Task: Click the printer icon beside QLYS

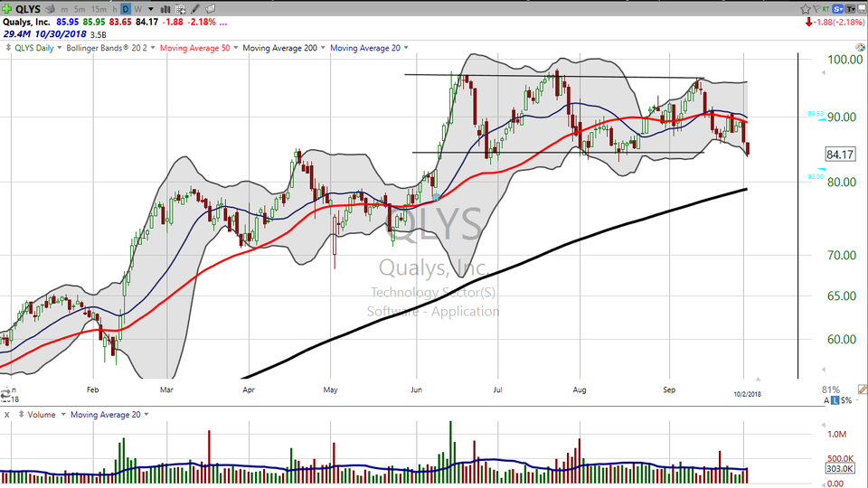Action: [51, 9]
